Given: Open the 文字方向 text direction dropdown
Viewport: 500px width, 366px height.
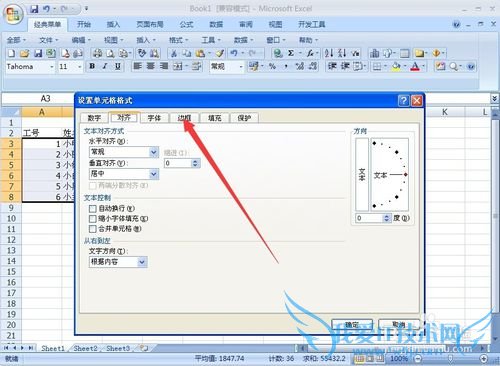Looking at the screenshot, I should point(142,262).
